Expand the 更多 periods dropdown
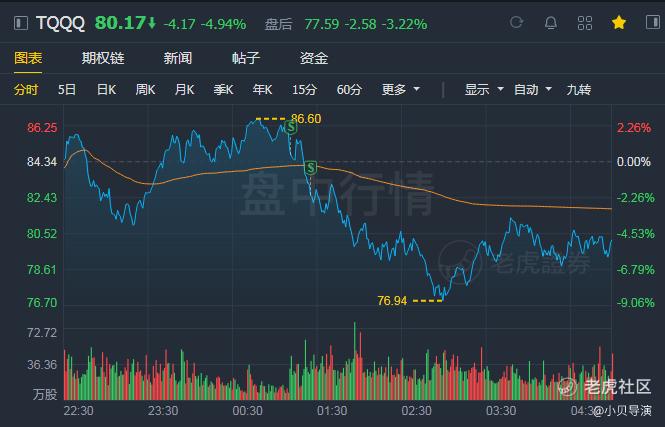 click(400, 90)
